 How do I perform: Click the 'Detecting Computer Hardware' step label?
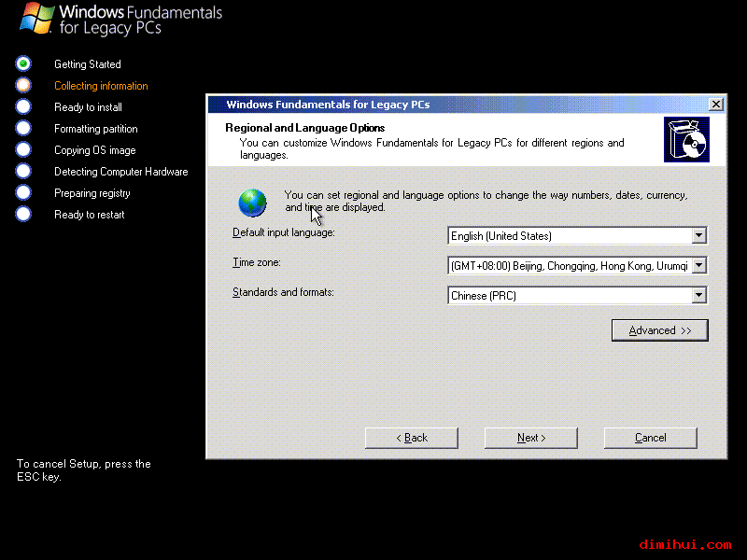[121, 172]
